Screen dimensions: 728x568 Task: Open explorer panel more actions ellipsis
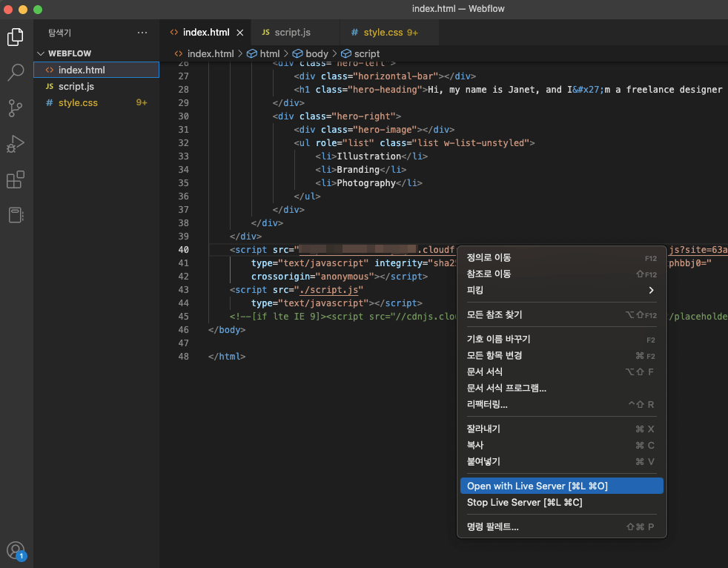click(x=142, y=33)
